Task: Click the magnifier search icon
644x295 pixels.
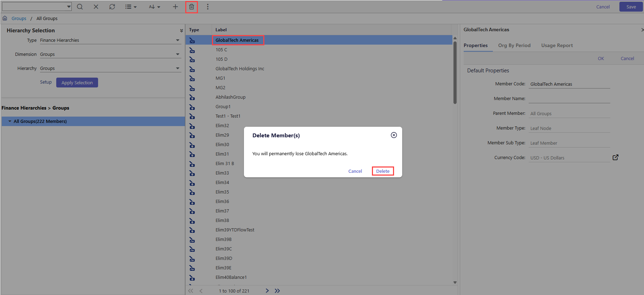Action: tap(80, 7)
